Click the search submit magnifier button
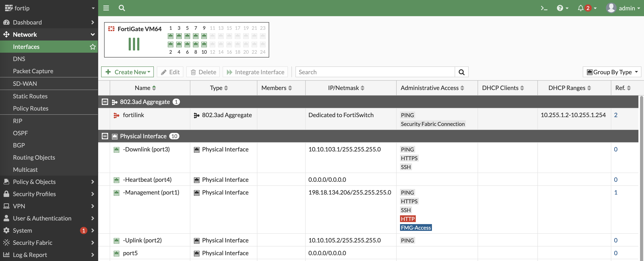 pos(461,72)
